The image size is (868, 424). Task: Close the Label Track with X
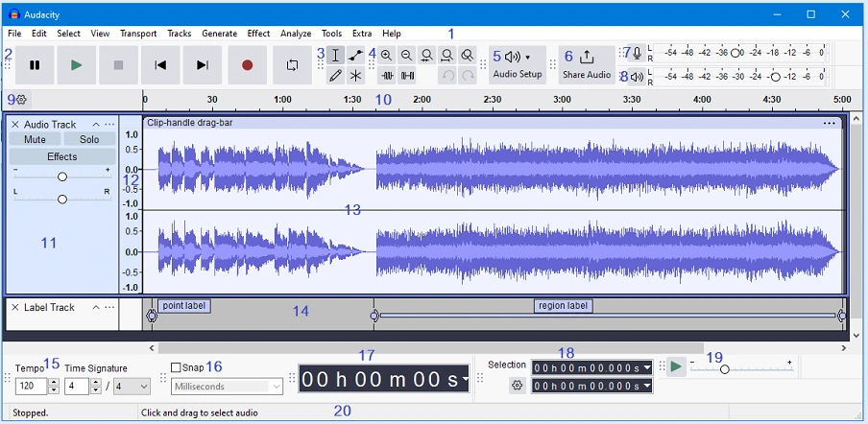tap(15, 307)
